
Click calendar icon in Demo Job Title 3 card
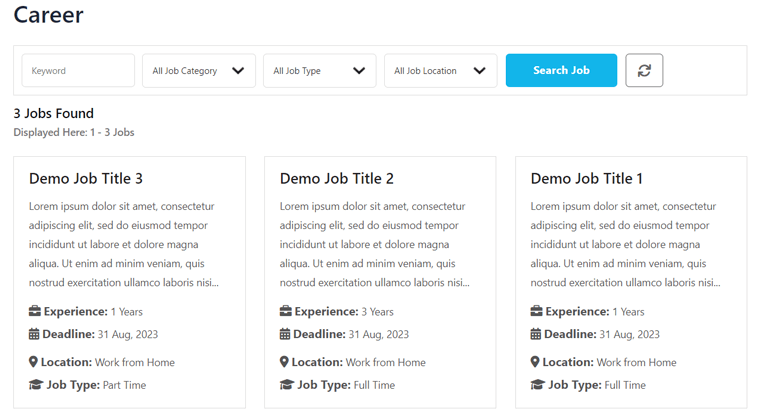[34, 334]
